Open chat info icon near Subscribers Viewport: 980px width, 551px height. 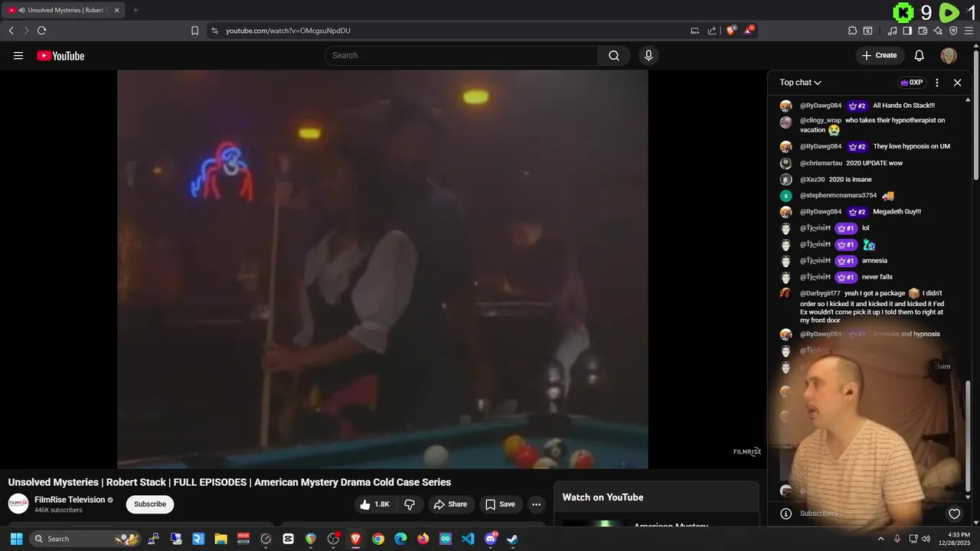coord(786,514)
